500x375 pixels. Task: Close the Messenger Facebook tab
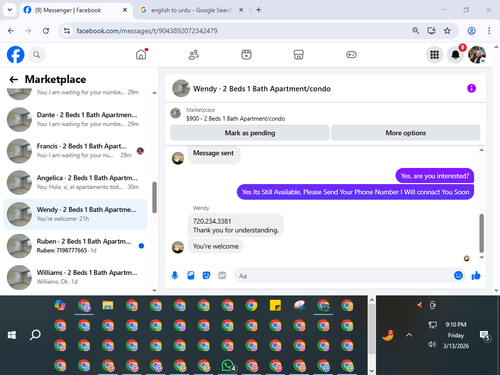[125, 10]
